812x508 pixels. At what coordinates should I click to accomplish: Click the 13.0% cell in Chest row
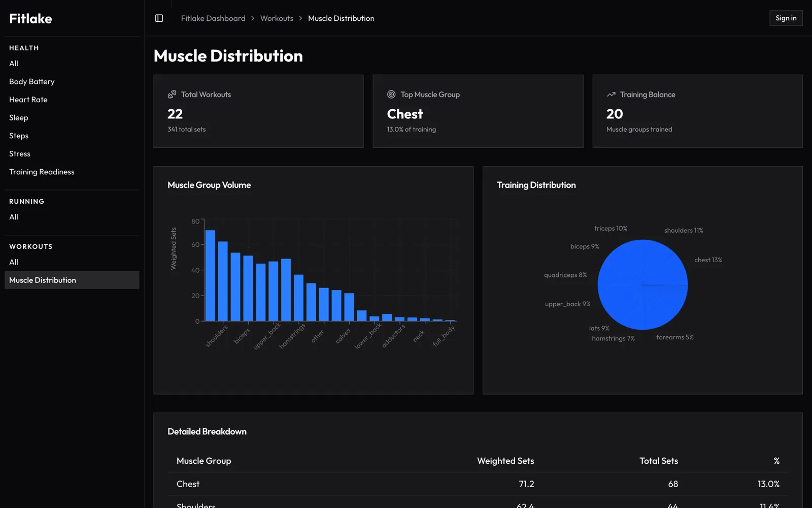pos(768,484)
